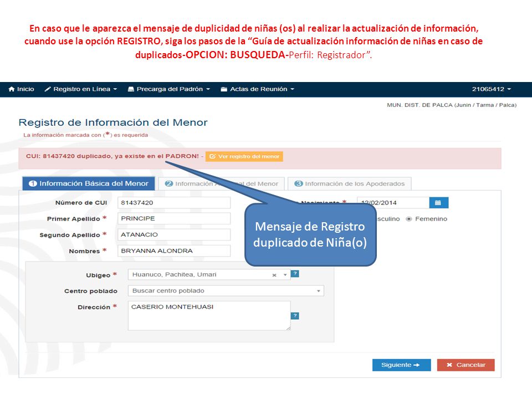Click the Registro de Información del Menor heading
532x399 pixels.
click(x=113, y=122)
